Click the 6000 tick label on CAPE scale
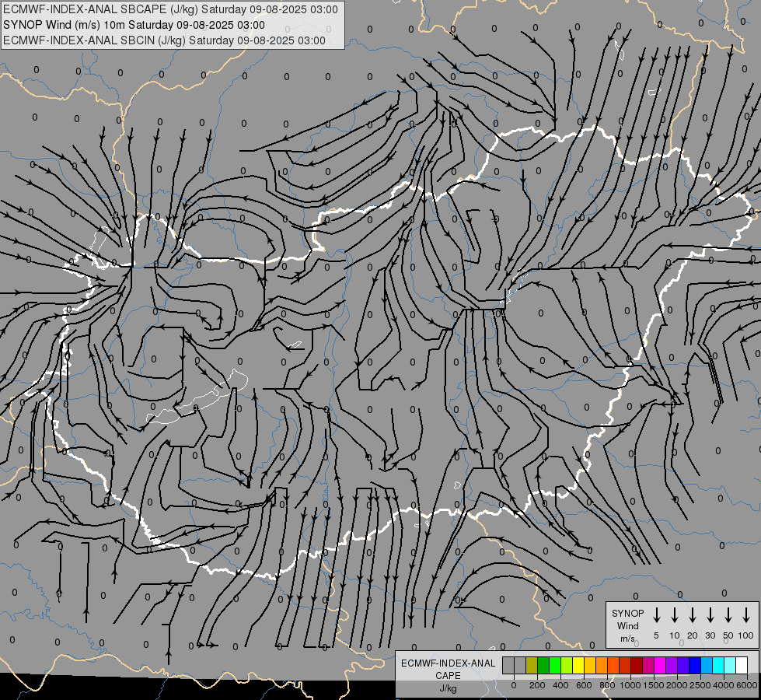 (x=747, y=685)
